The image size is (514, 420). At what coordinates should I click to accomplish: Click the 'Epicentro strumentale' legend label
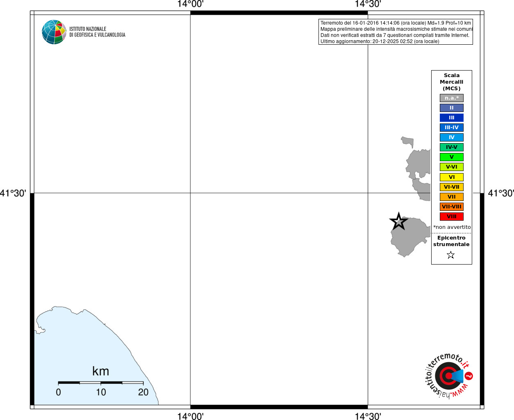451,241
